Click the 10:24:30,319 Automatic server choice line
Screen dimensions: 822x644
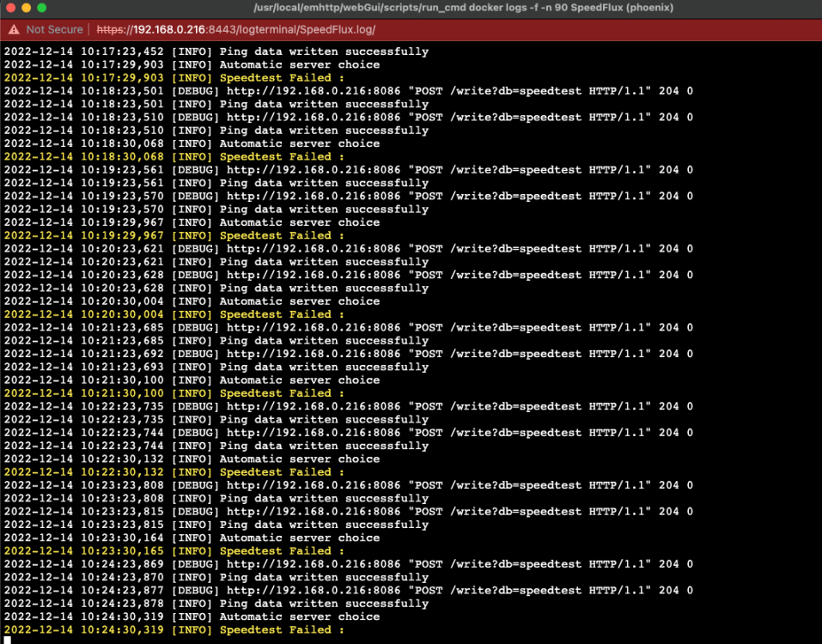point(192,617)
